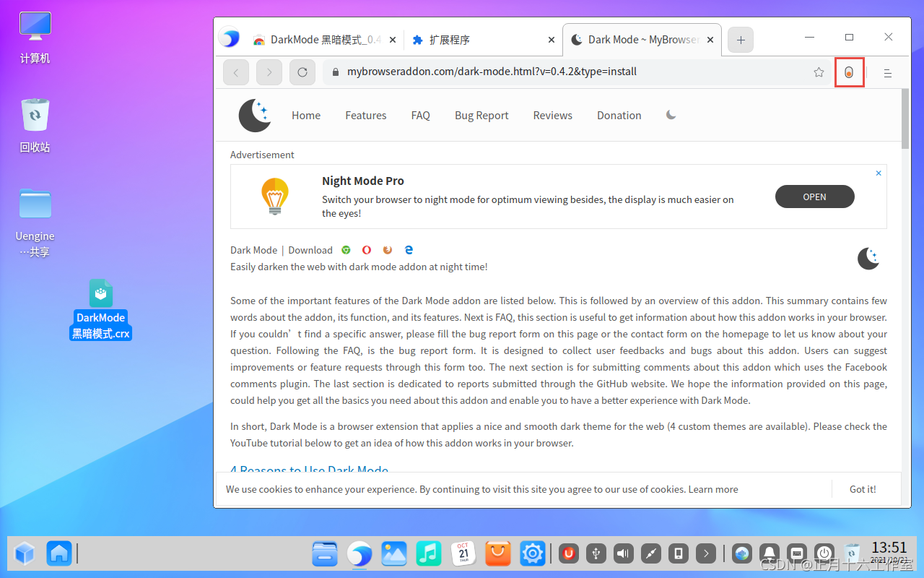This screenshot has height=578, width=924.
Task: Go forward to the next page
Action: point(269,72)
